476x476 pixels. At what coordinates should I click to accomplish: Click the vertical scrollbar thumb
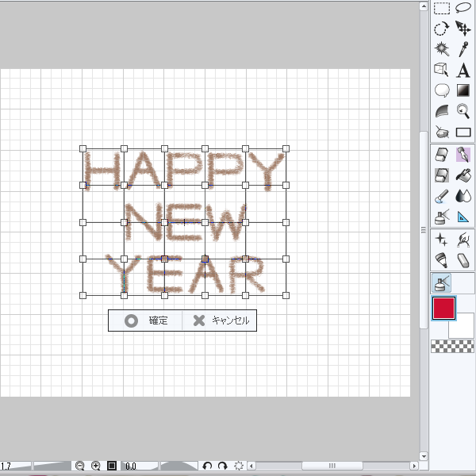tap(424, 230)
